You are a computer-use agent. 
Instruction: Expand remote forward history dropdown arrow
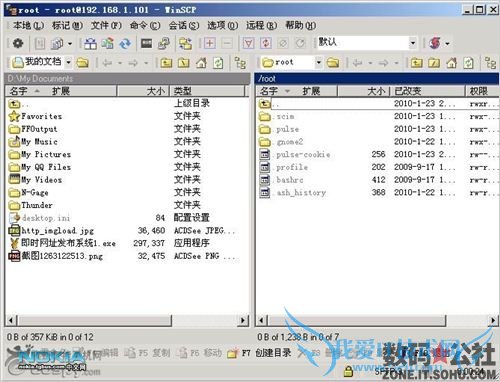396,63
